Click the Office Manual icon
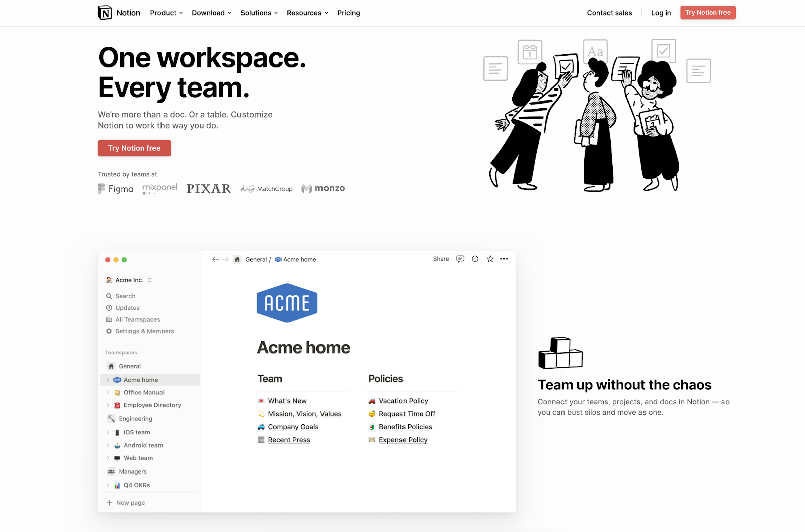This screenshot has height=532, width=805. point(117,393)
